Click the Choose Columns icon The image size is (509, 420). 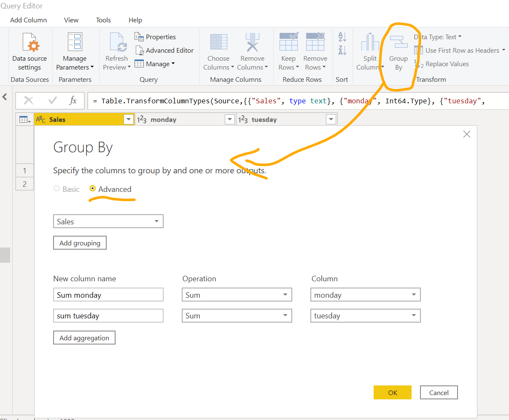[218, 42]
